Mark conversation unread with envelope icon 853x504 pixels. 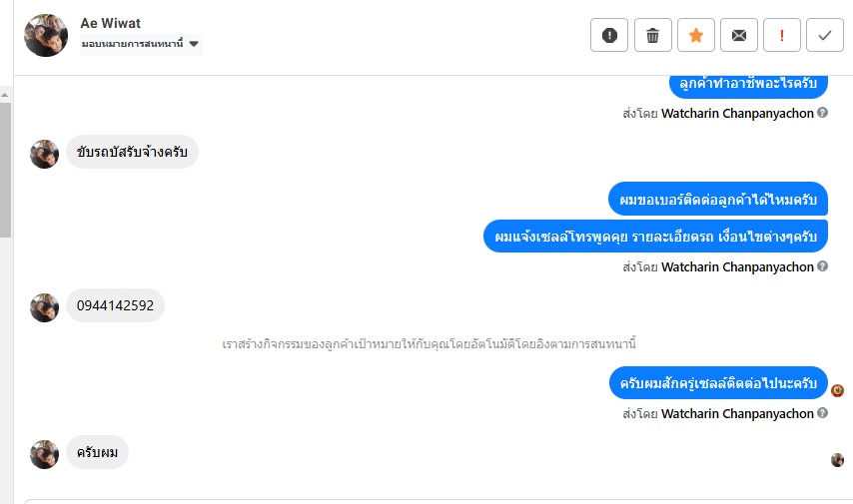coord(738,35)
